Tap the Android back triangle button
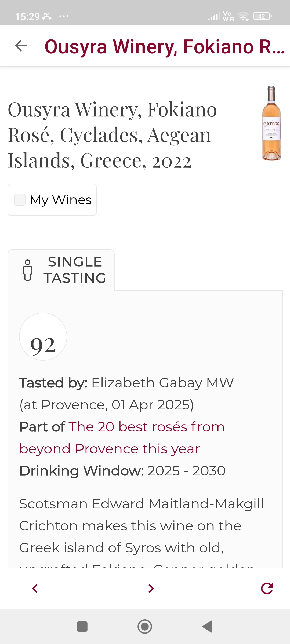This screenshot has height=644, width=290. pos(207,627)
